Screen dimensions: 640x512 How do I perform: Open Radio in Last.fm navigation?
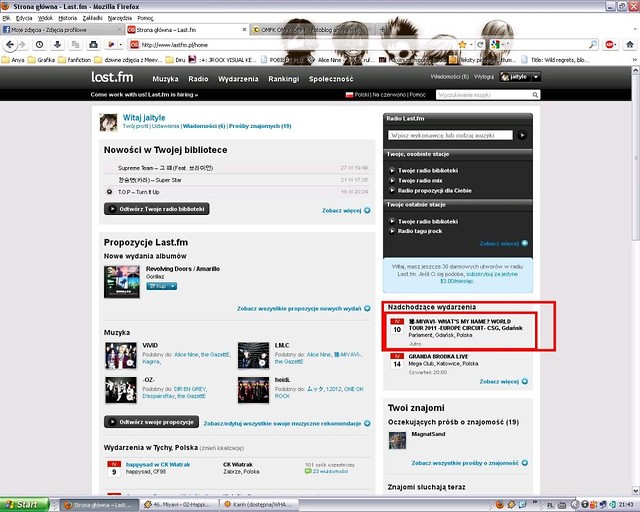[198, 79]
